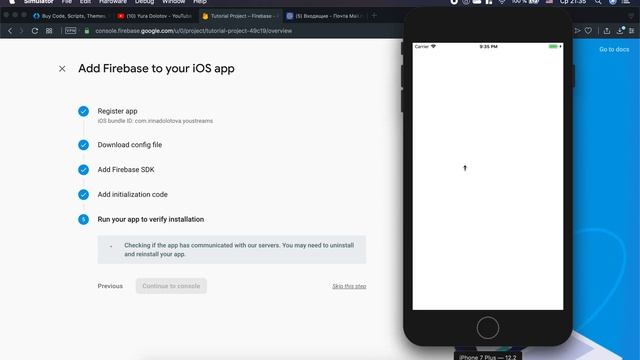Switch to the Yura Dolotov YouTube tab
The width and height of the screenshot is (640, 360).
coord(154,16)
